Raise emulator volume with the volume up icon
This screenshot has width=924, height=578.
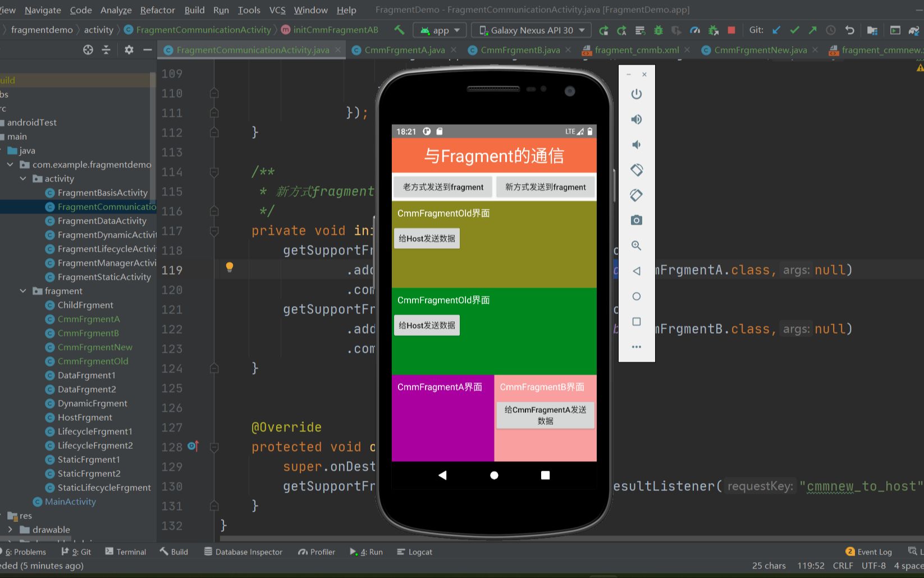636,119
